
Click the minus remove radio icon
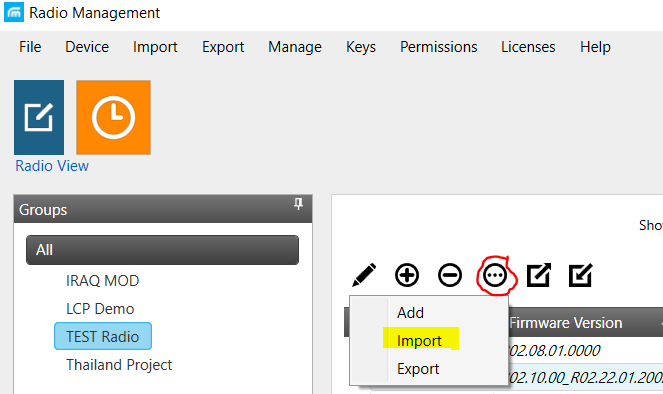tap(450, 275)
